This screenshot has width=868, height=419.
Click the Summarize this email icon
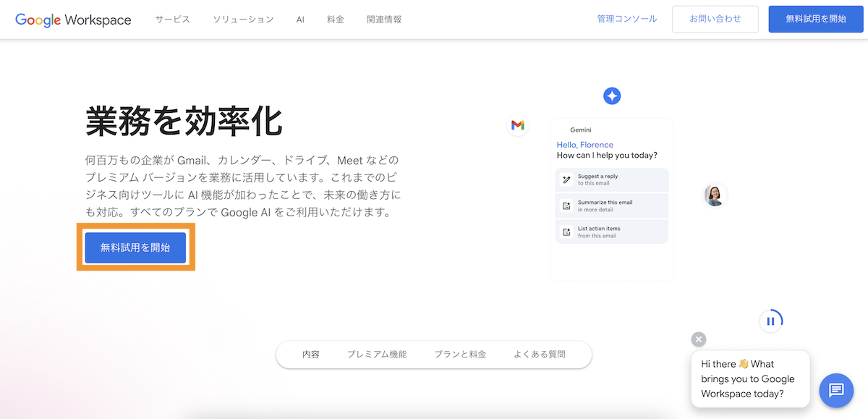point(566,206)
